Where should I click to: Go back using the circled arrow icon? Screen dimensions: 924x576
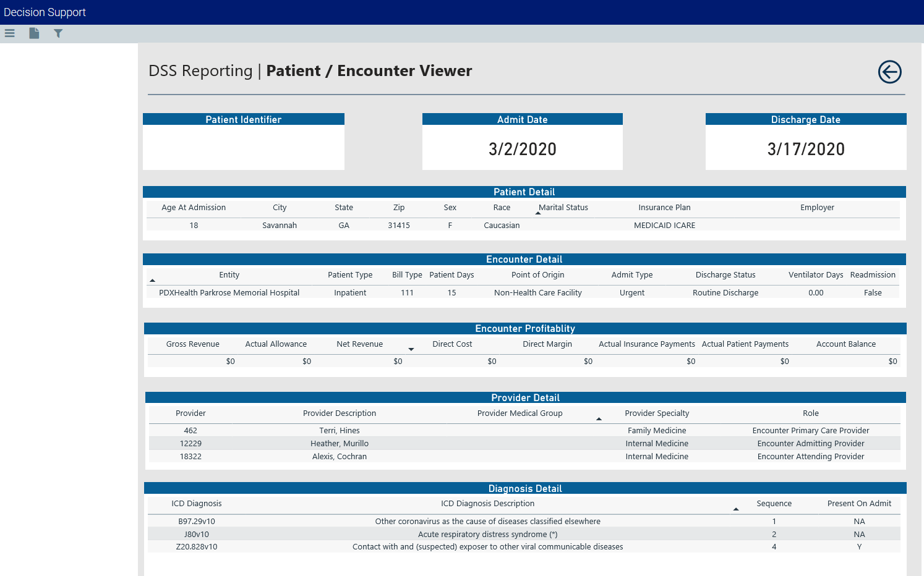(889, 72)
